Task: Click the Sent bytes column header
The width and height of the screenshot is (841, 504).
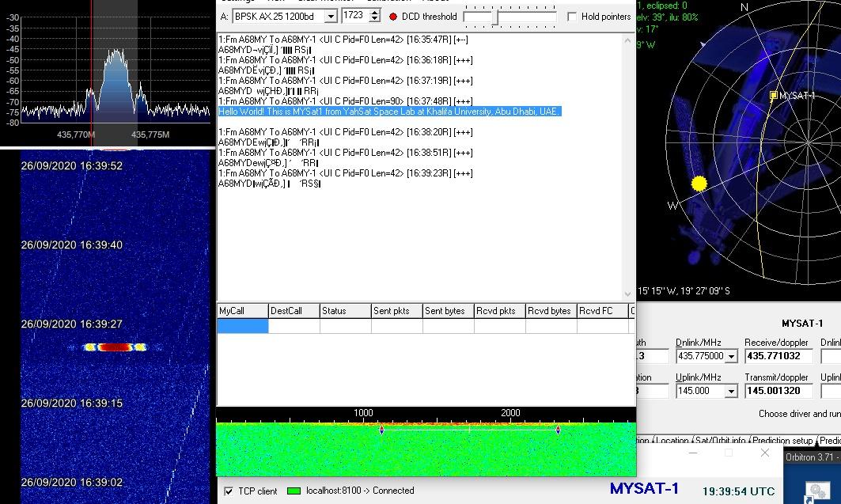Action: coord(449,311)
